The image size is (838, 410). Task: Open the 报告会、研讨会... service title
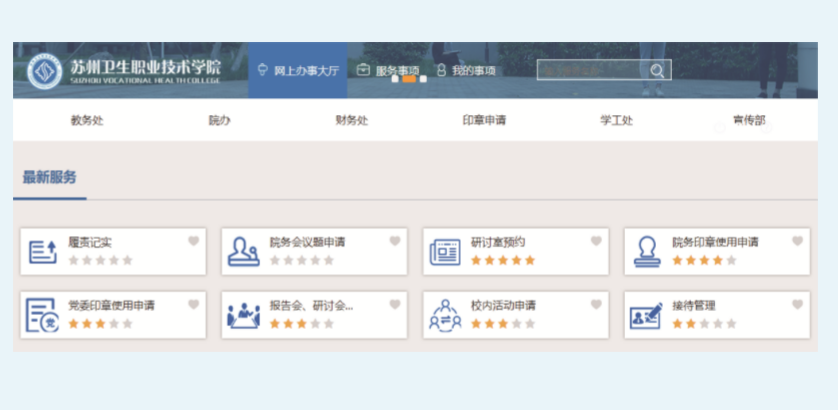point(311,306)
